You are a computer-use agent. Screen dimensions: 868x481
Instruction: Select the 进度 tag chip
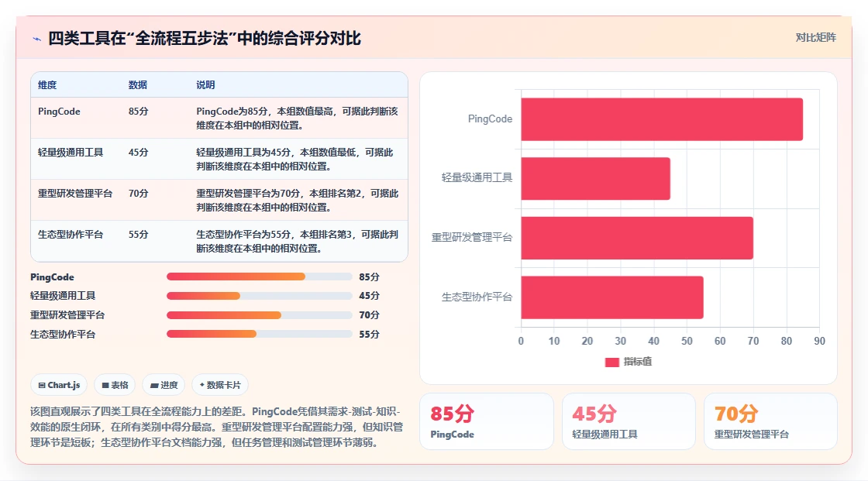164,385
